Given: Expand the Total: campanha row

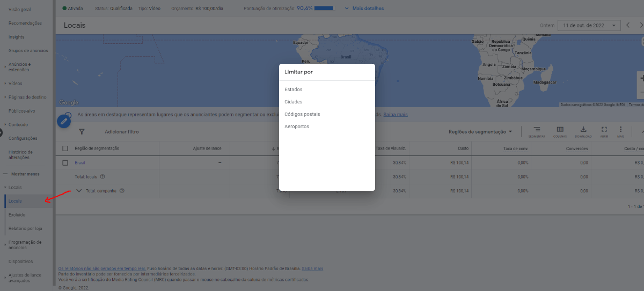Looking at the screenshot, I should pos(79,190).
